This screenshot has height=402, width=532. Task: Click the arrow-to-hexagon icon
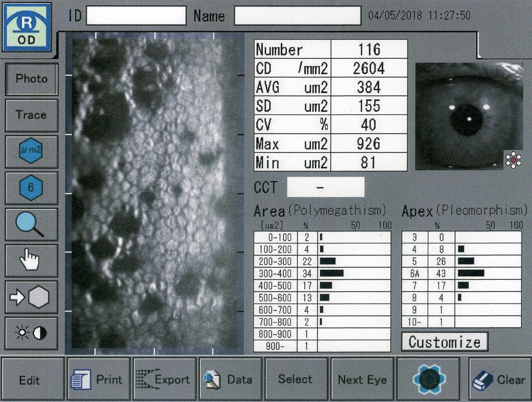(x=31, y=297)
